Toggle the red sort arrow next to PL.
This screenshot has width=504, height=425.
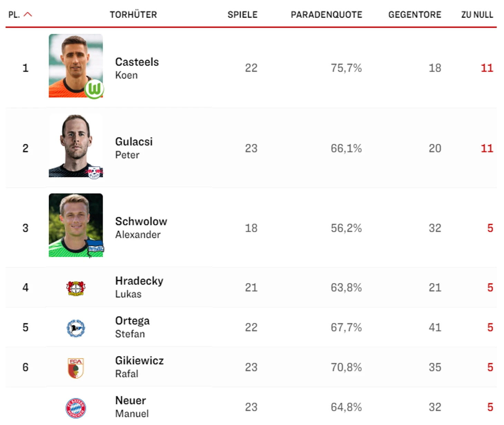[x=28, y=15]
